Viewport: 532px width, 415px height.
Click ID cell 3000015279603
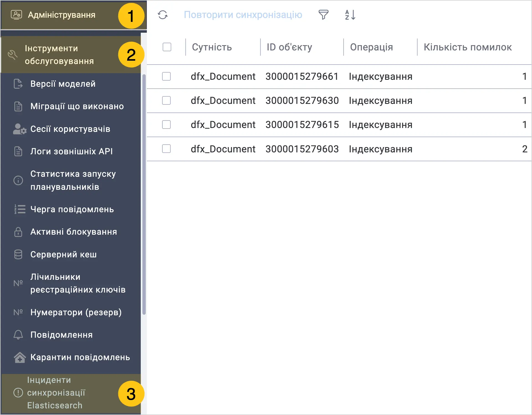click(x=302, y=149)
